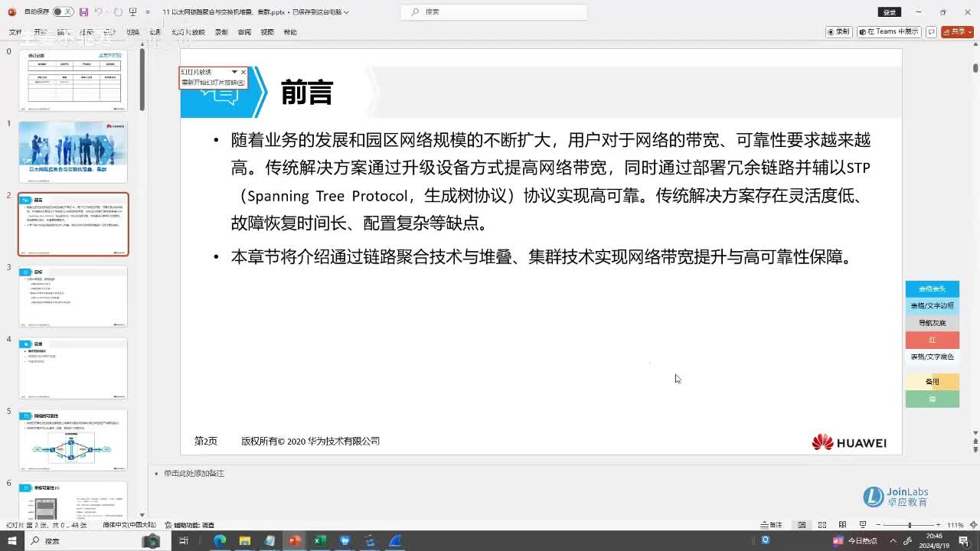Toggle the 备注 notes pane button
The height and width of the screenshot is (551, 980).
coord(772,525)
